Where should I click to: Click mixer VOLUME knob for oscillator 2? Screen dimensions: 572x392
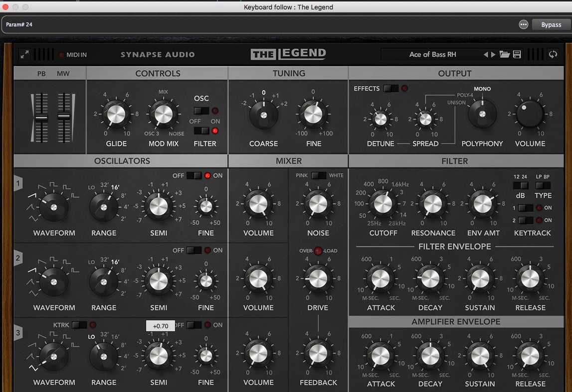click(x=258, y=279)
